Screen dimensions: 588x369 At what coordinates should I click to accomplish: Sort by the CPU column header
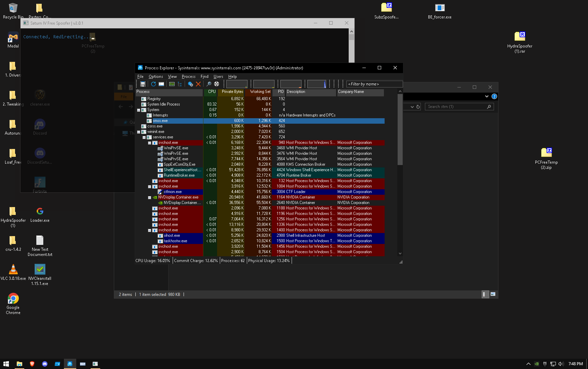pyautogui.click(x=210, y=92)
